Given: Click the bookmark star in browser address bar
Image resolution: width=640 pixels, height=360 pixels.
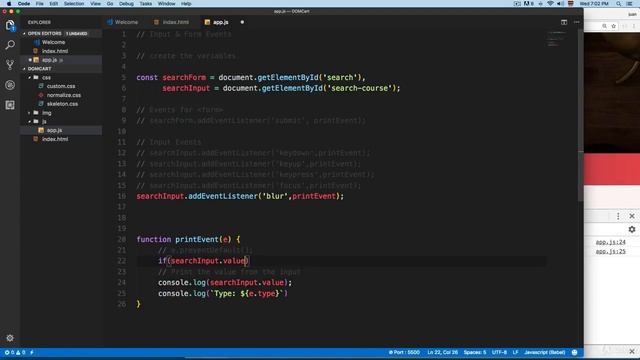Looking at the screenshot, I should pyautogui.click(x=613, y=26).
